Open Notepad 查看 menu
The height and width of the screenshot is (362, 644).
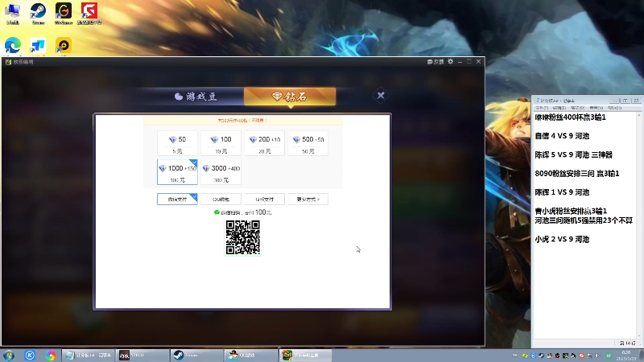597,108
